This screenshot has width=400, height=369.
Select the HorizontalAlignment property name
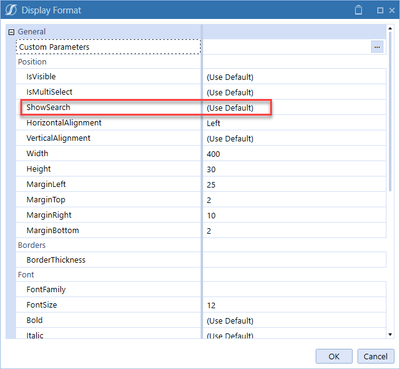pyautogui.click(x=64, y=123)
